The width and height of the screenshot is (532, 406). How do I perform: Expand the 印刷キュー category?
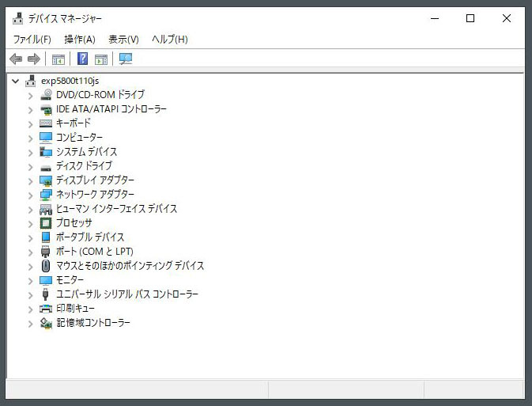(x=31, y=309)
